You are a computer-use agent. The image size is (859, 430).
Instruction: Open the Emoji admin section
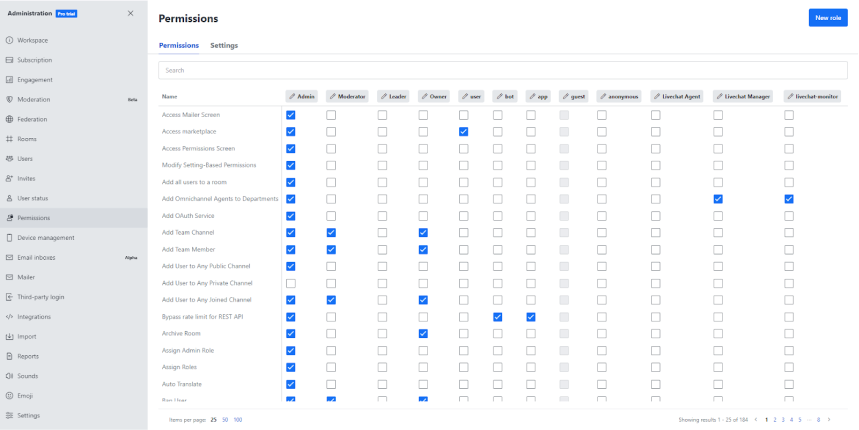tap(27, 395)
